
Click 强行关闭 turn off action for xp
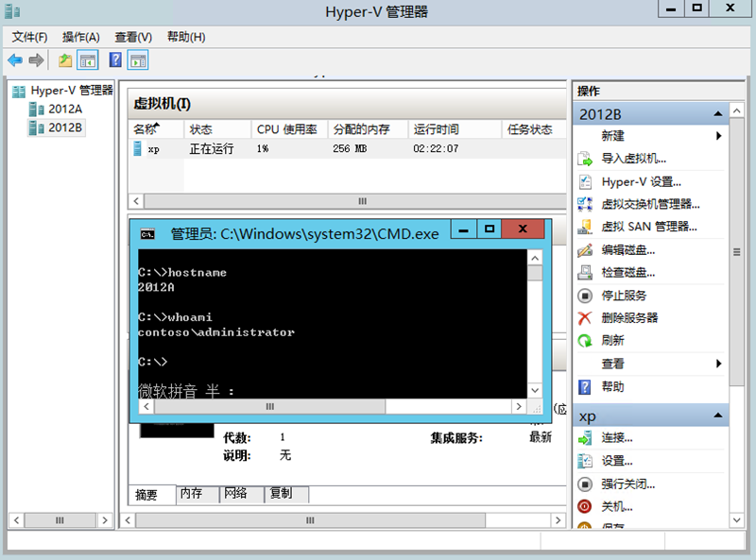(x=627, y=484)
